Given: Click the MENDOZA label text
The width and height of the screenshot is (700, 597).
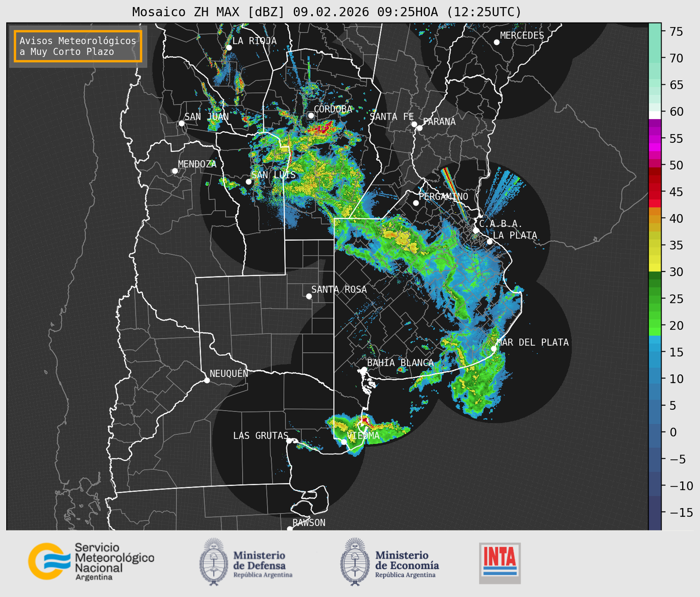Looking at the screenshot, I should point(197,164).
